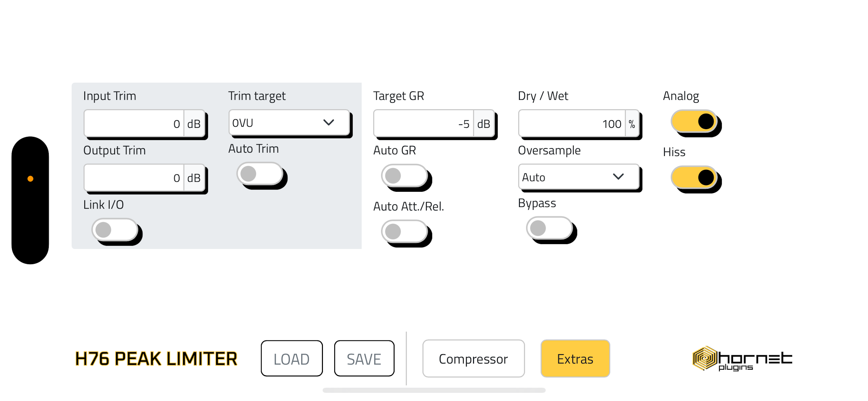The height and width of the screenshot is (401, 868).
Task: Click the Target GR value field
Action: pyautogui.click(x=424, y=123)
